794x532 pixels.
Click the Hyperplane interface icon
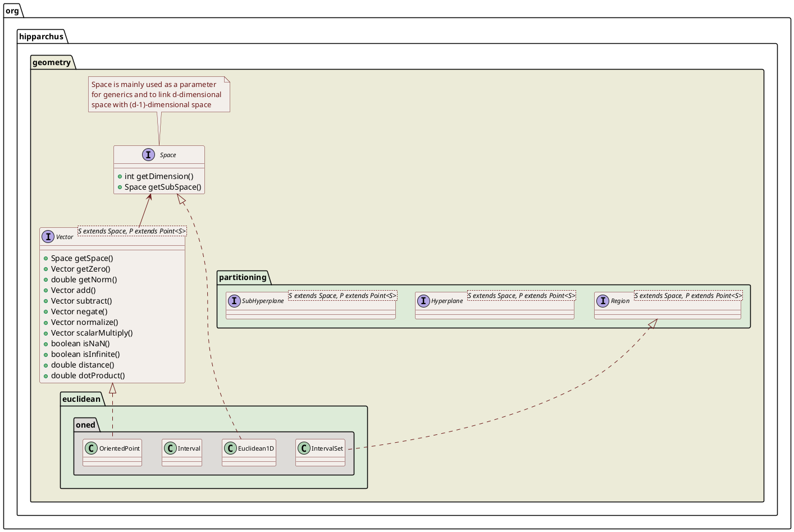tap(423, 301)
